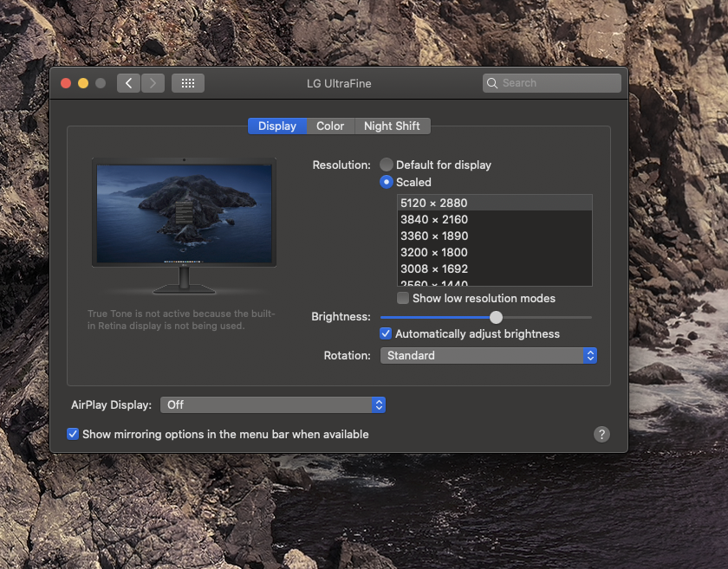
Task: Choose 3008 × 1692 resolution
Action: (x=495, y=268)
